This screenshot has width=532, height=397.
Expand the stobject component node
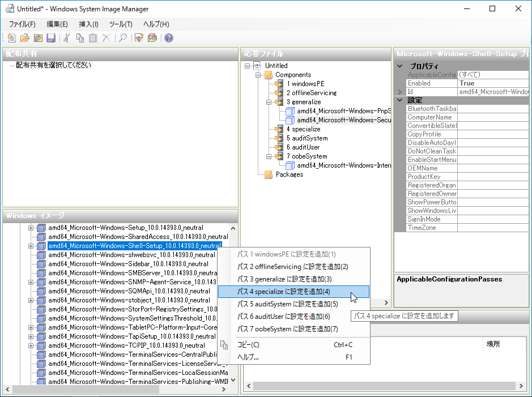[31, 300]
